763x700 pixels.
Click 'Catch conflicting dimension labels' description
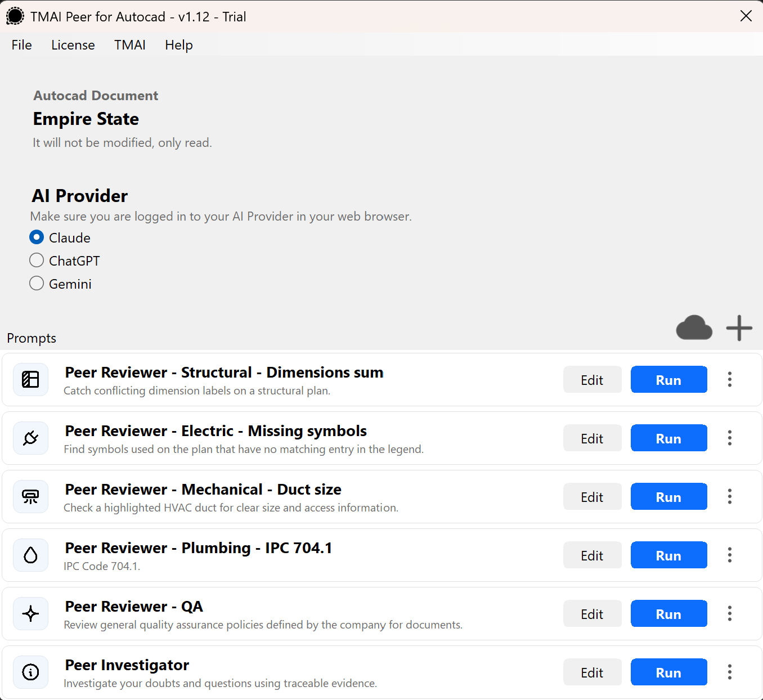pos(197,391)
